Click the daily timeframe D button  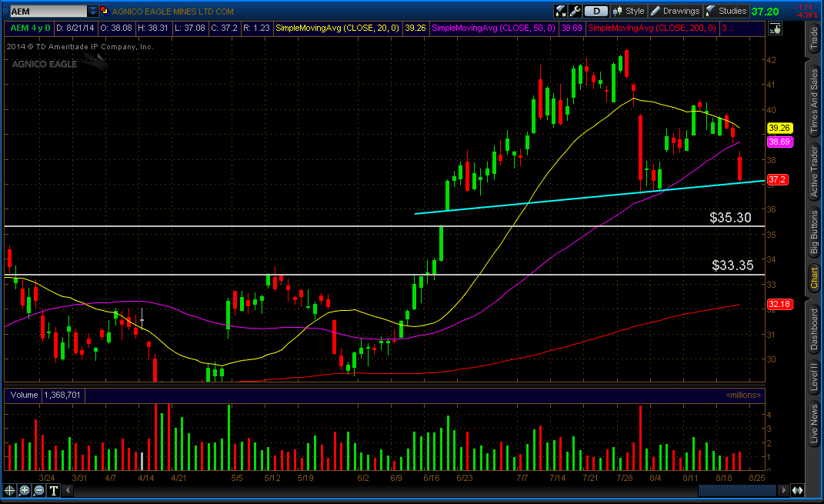tap(596, 11)
